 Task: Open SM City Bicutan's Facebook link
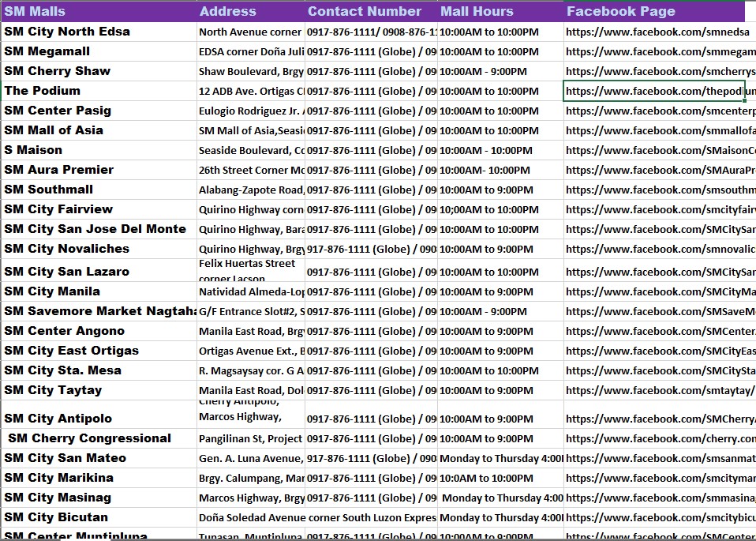(x=660, y=518)
